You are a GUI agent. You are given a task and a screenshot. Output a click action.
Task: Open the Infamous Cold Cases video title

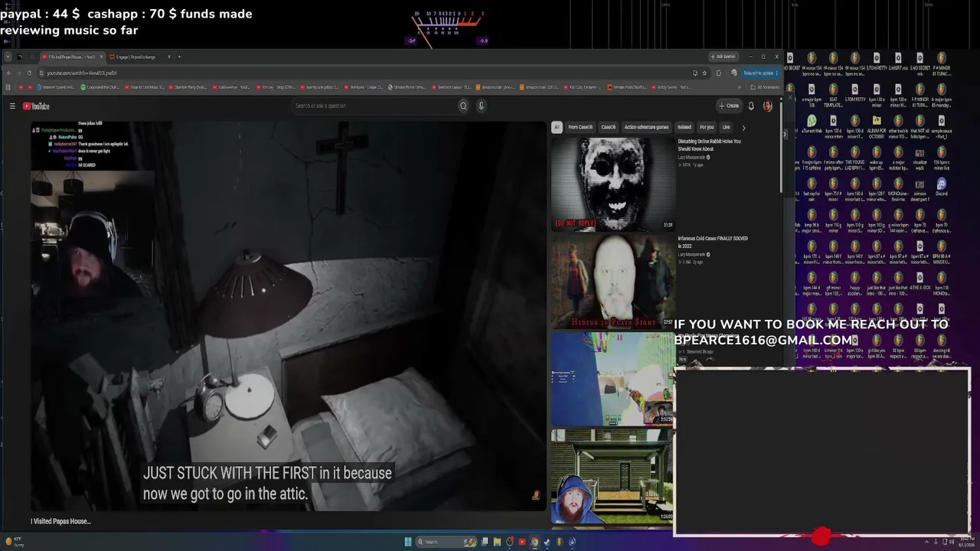713,242
